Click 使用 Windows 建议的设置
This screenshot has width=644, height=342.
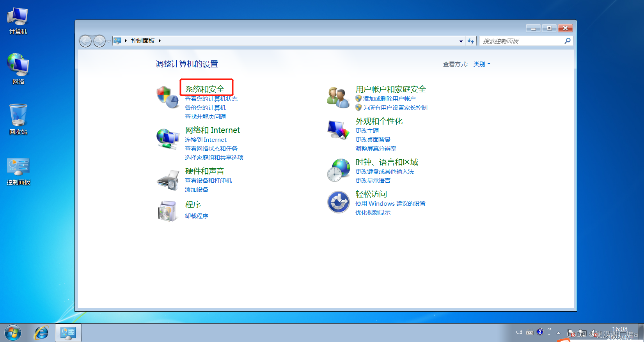click(x=390, y=204)
